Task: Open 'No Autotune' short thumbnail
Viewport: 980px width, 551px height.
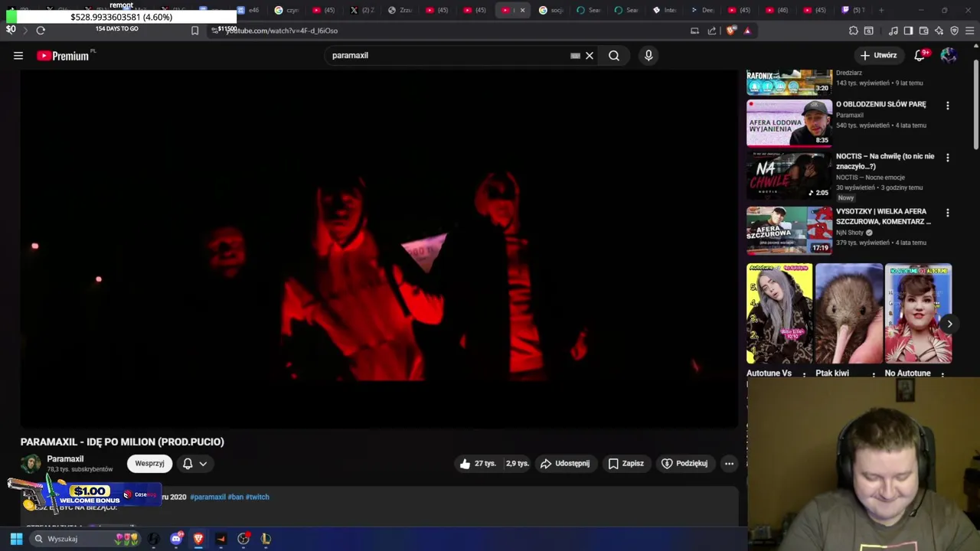Action: pos(918,314)
